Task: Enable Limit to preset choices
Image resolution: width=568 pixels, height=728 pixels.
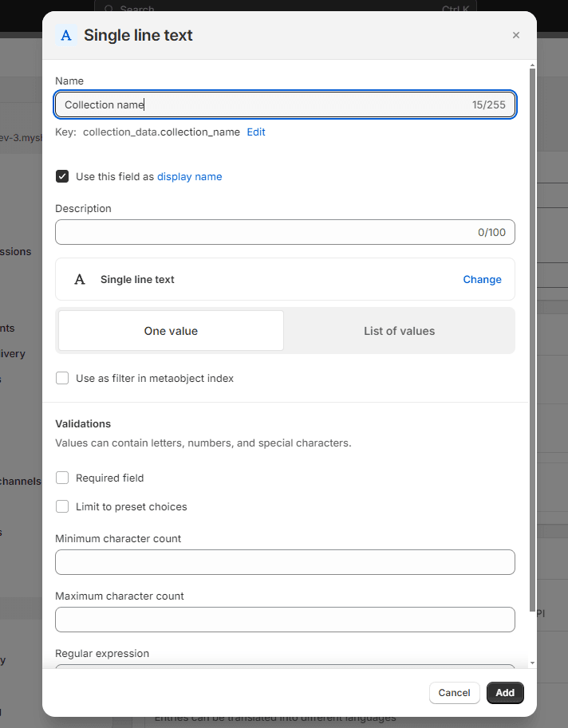Action: point(62,506)
